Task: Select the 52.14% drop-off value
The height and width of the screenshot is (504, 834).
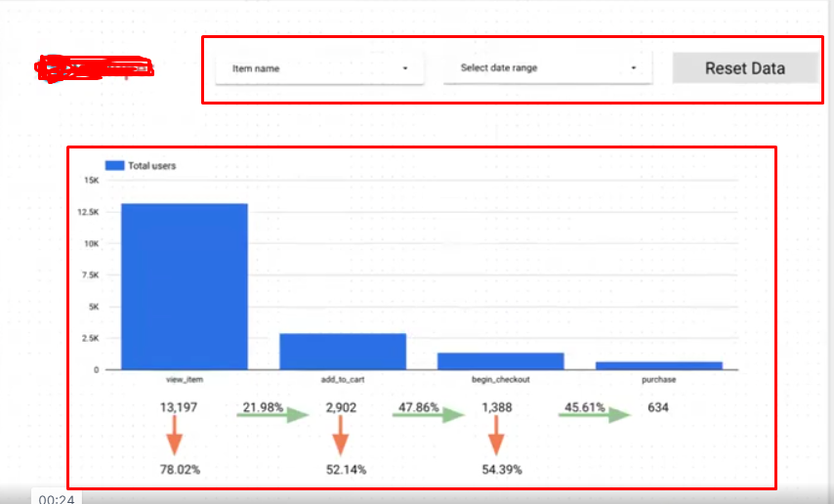Action: point(347,470)
